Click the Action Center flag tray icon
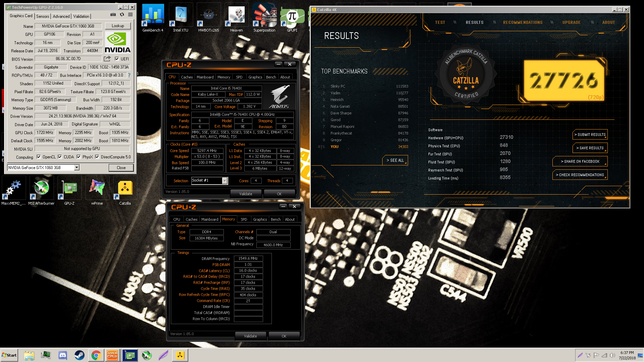The width and height of the screenshot is (644, 362). tap(596, 355)
